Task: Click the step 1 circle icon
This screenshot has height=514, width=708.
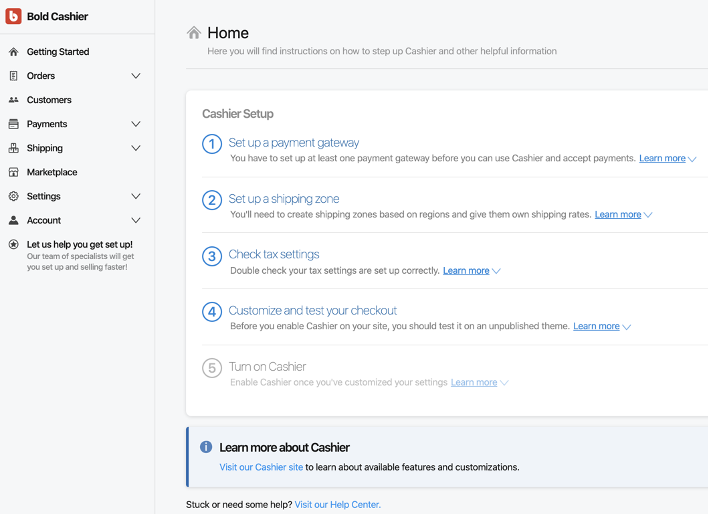Action: coord(212,144)
